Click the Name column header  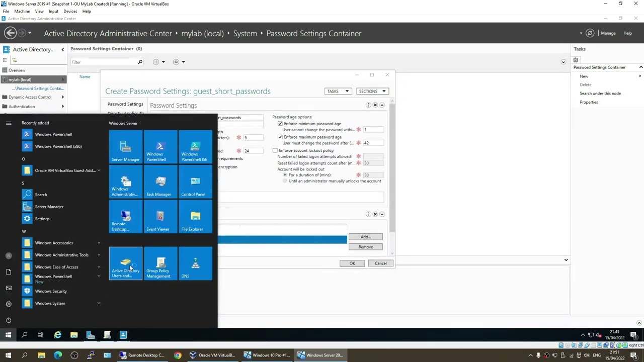(x=85, y=77)
